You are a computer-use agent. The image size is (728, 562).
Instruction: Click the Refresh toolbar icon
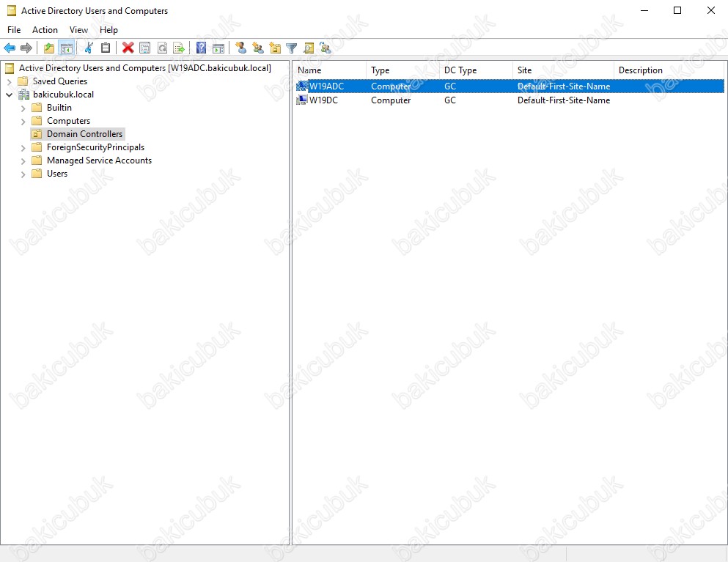pyautogui.click(x=162, y=48)
